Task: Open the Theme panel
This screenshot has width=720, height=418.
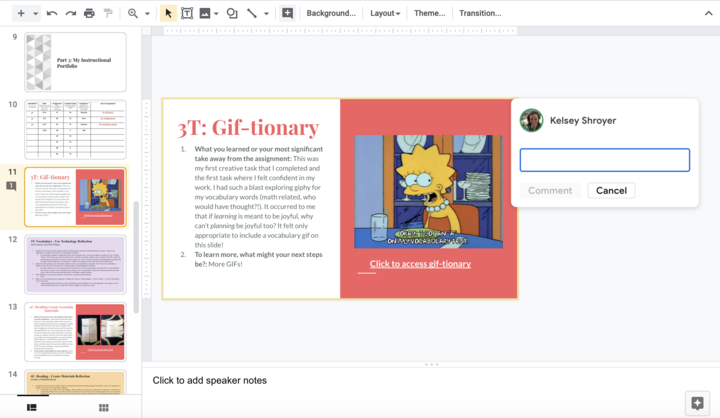Action: (429, 13)
